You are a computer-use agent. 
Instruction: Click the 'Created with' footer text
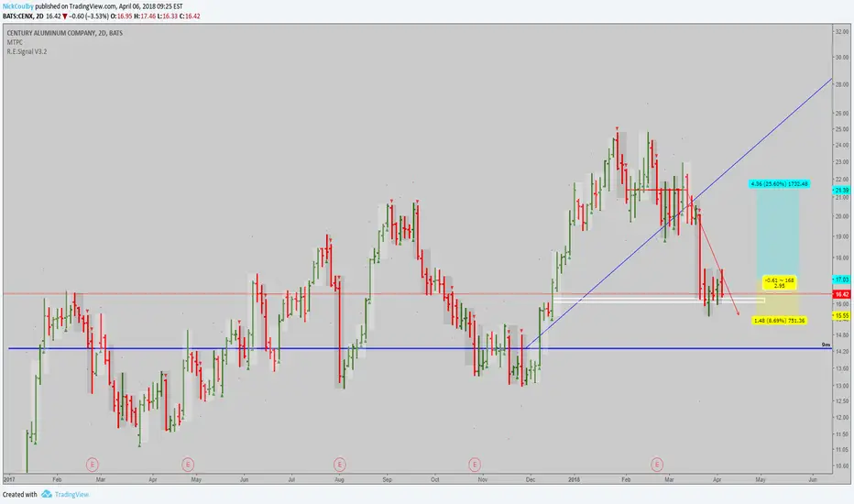(x=19, y=494)
